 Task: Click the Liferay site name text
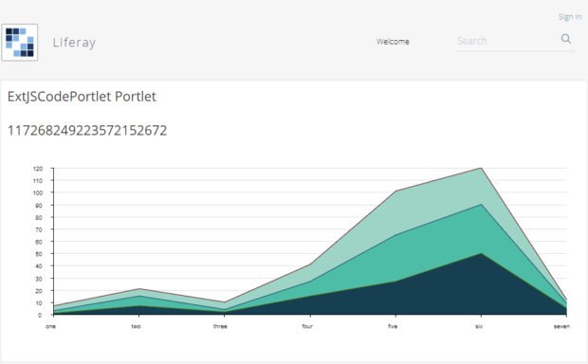74,43
